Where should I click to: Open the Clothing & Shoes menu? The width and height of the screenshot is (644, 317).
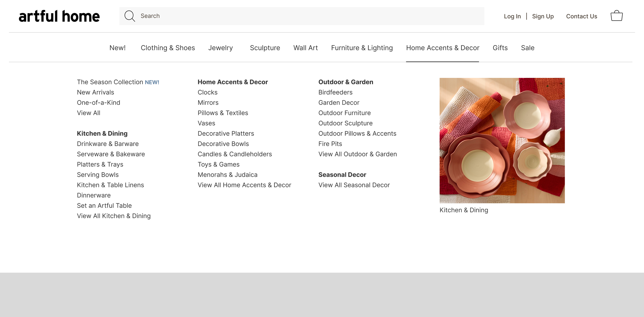tap(168, 48)
